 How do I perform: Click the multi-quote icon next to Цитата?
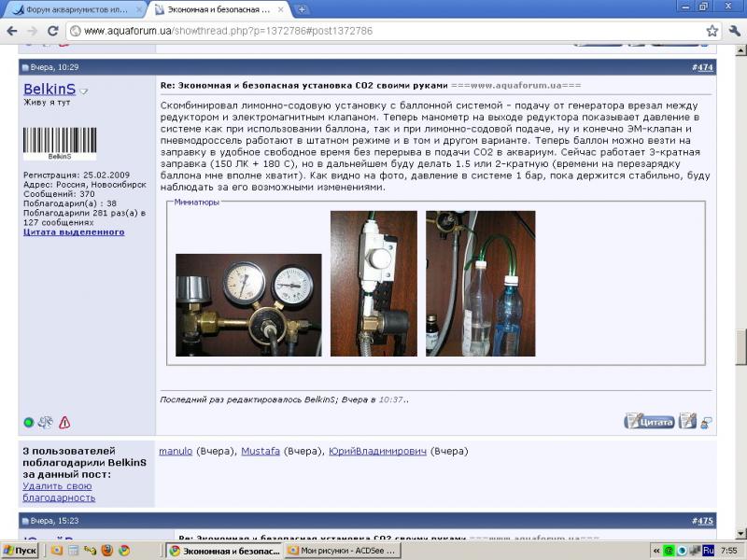(x=687, y=422)
